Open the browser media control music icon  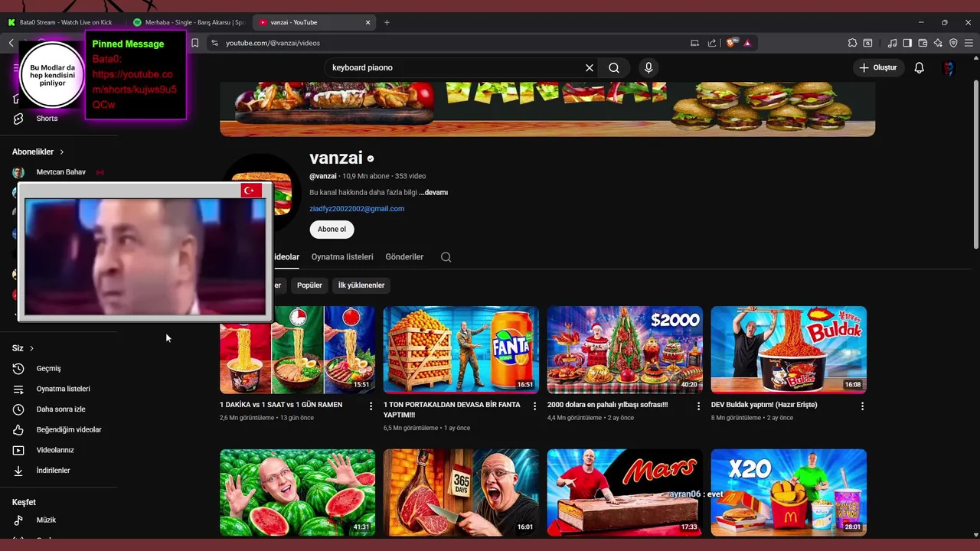pos(892,43)
